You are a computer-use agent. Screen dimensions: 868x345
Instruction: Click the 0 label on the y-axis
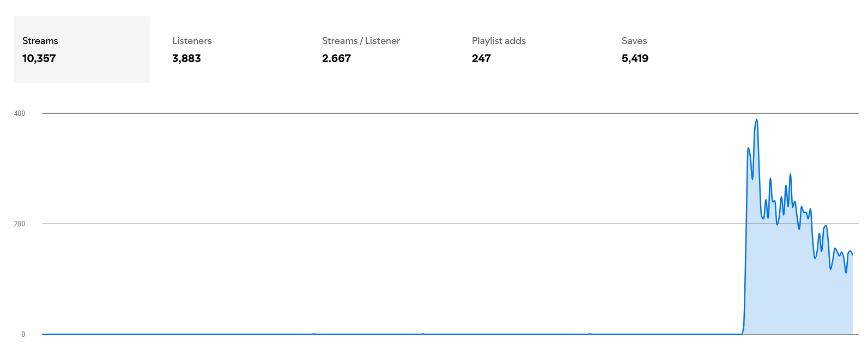(23, 334)
